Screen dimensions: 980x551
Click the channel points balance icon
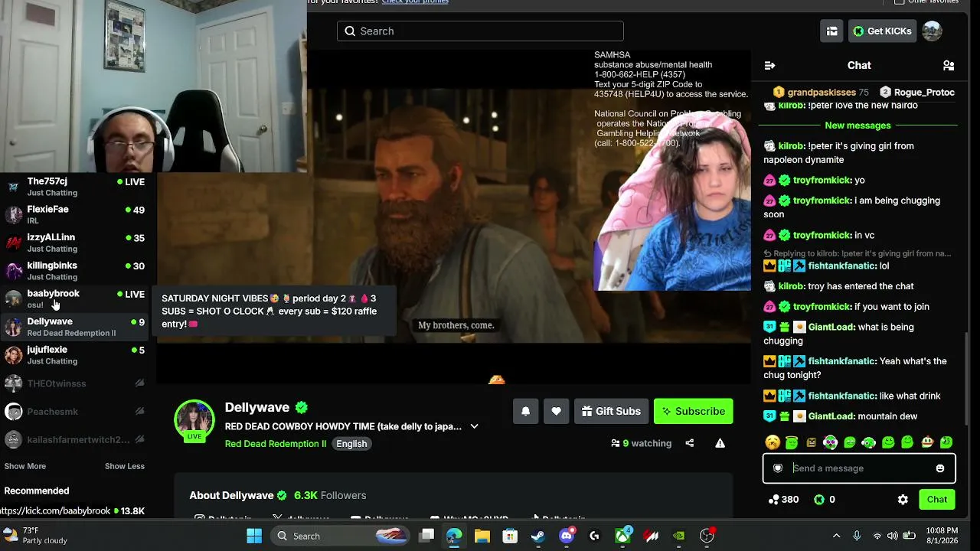tap(774, 500)
